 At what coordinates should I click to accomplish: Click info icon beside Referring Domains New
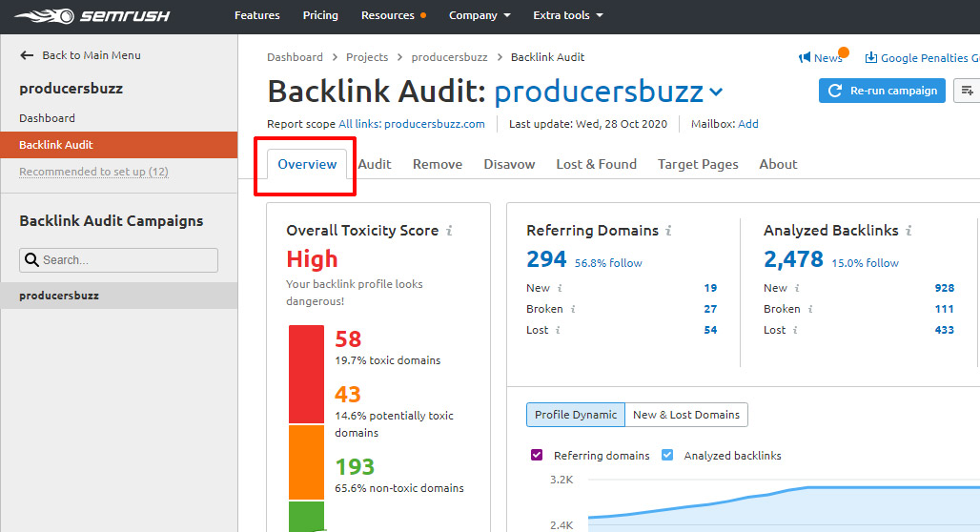(560, 288)
